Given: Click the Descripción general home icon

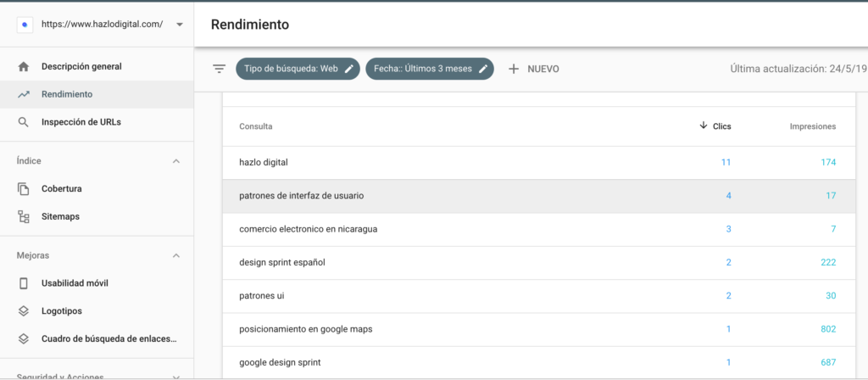Looking at the screenshot, I should tap(24, 66).
